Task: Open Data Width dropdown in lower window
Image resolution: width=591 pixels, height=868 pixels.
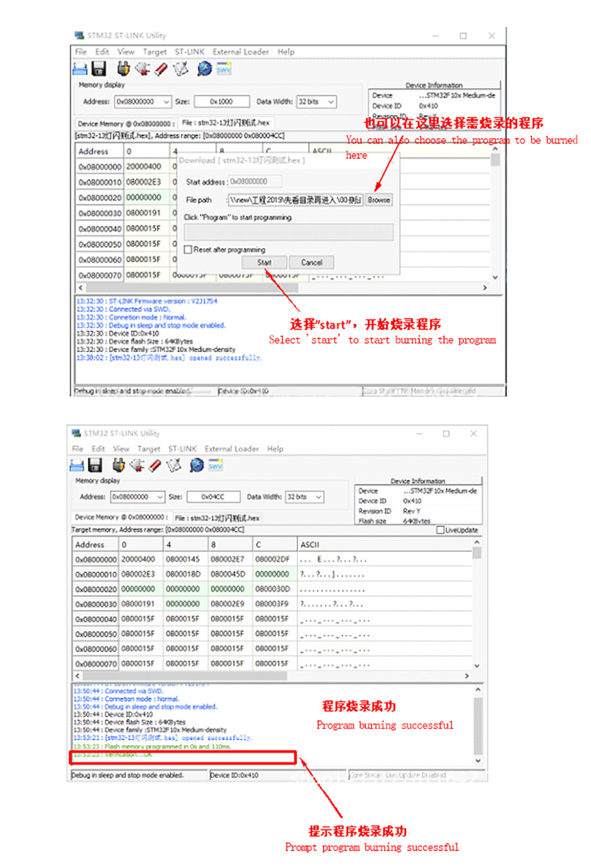Action: tap(319, 497)
